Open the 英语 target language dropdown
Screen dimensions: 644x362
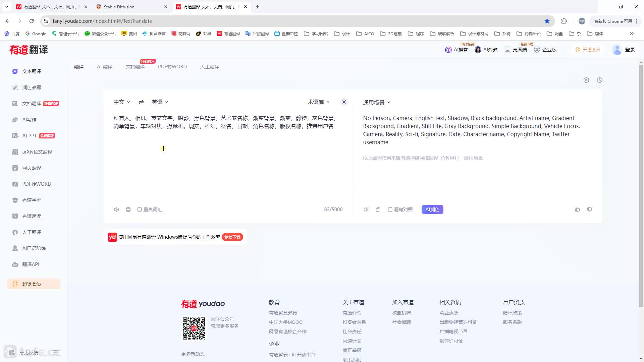click(160, 102)
